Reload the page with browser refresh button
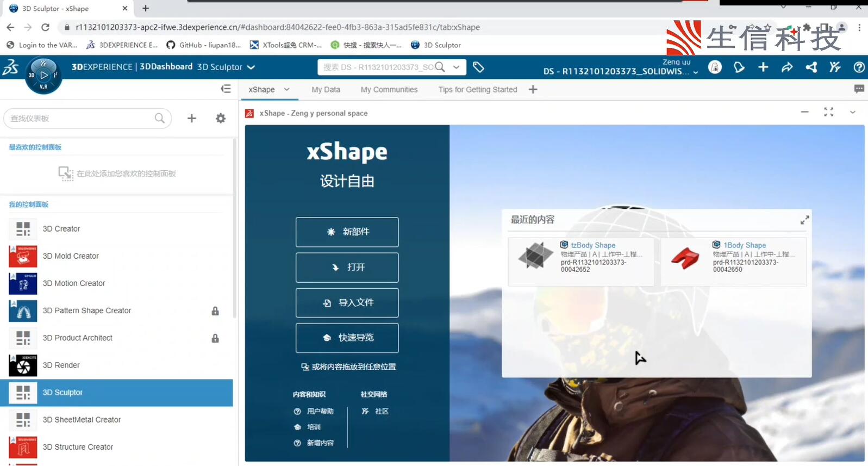 pyautogui.click(x=46, y=27)
